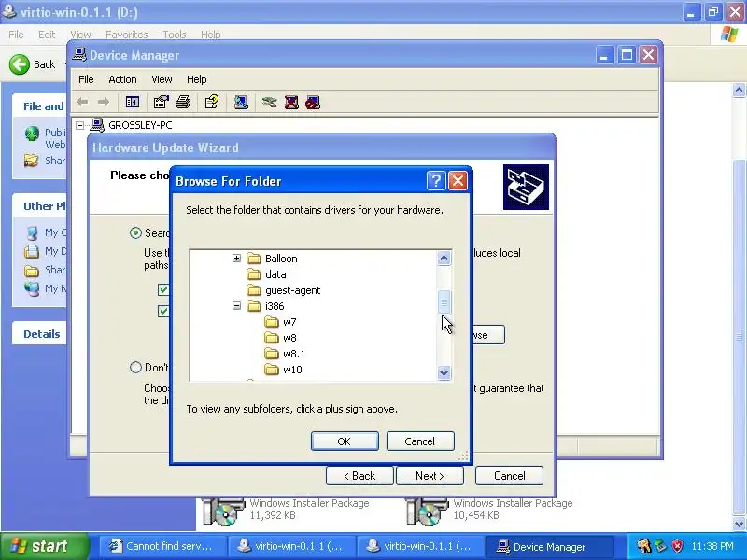The height and width of the screenshot is (560, 747).
Task: Collapse the i386 folder tree node
Action: click(236, 306)
